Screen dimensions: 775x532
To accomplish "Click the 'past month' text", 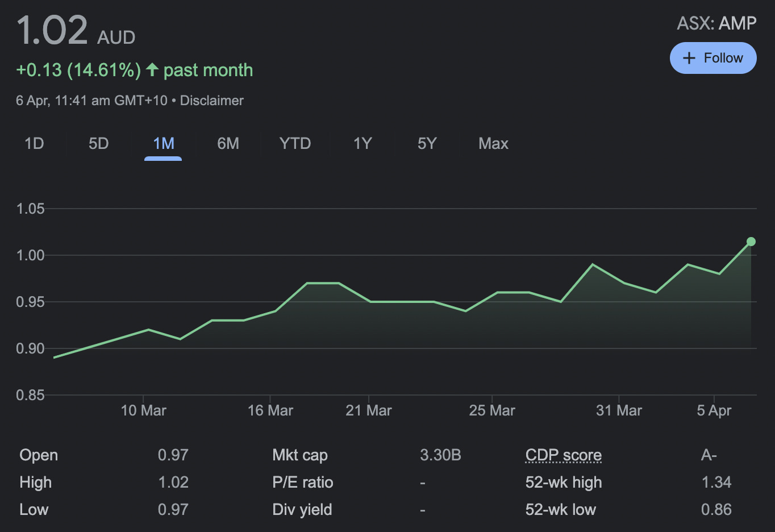I will click(208, 70).
